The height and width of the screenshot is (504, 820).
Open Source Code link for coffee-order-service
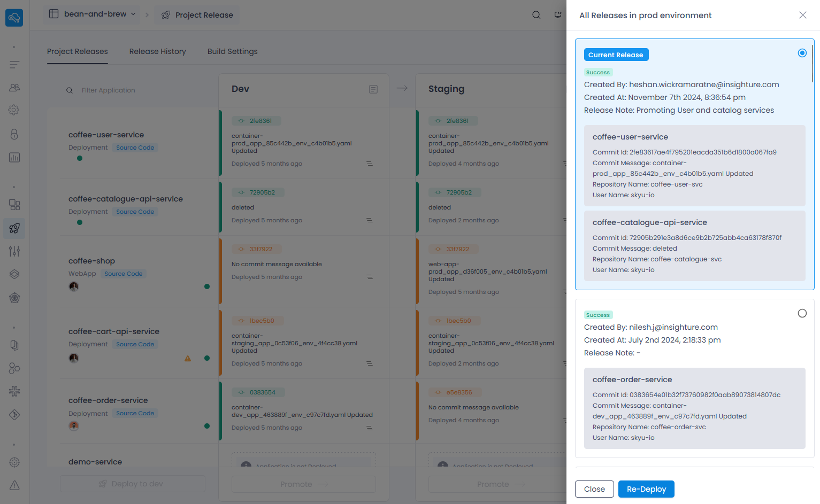pos(135,413)
